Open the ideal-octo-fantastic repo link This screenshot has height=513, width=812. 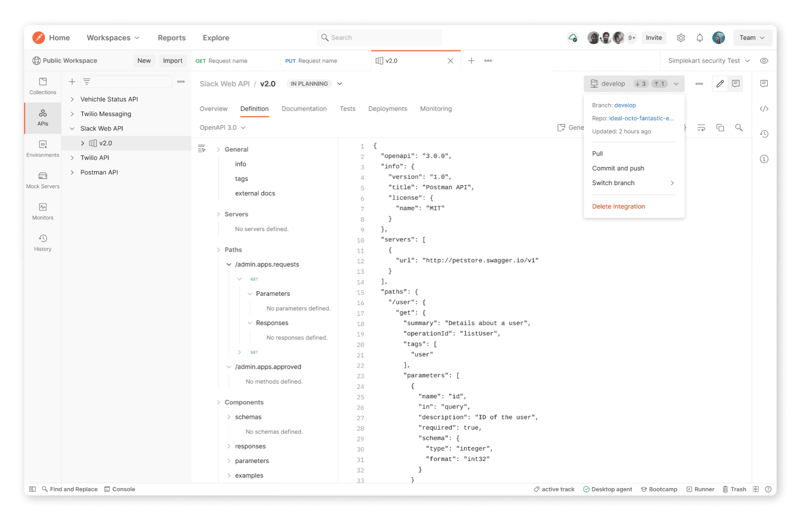coord(641,118)
